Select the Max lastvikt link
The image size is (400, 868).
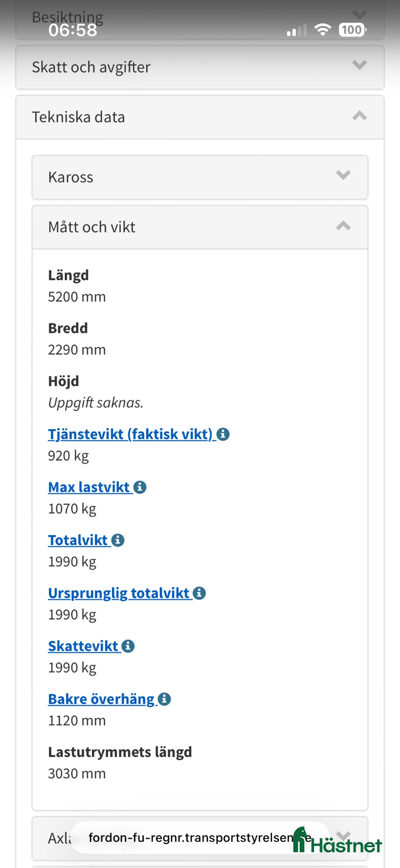click(x=88, y=487)
